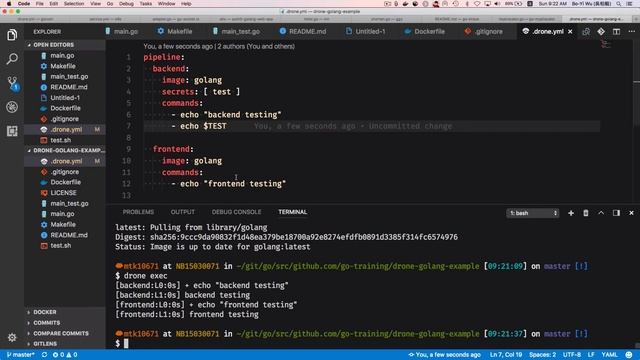640x360 pixels.
Task: Open the Code application menu
Action: pyautogui.click(x=24, y=4)
